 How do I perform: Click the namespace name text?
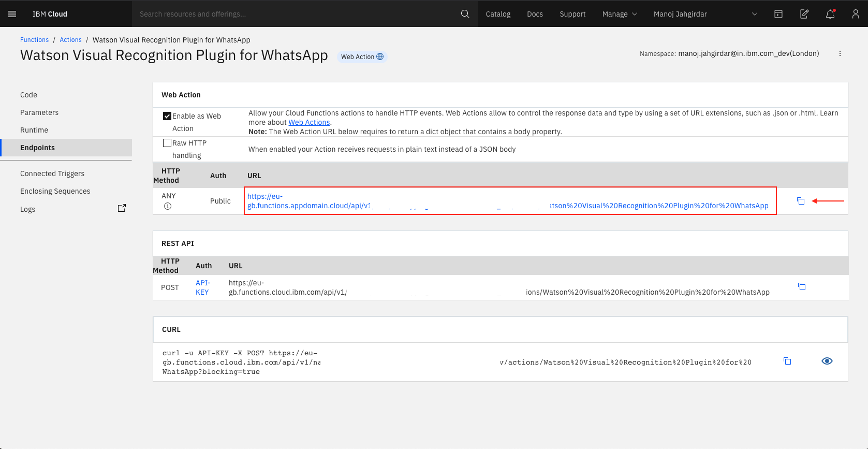coord(748,53)
